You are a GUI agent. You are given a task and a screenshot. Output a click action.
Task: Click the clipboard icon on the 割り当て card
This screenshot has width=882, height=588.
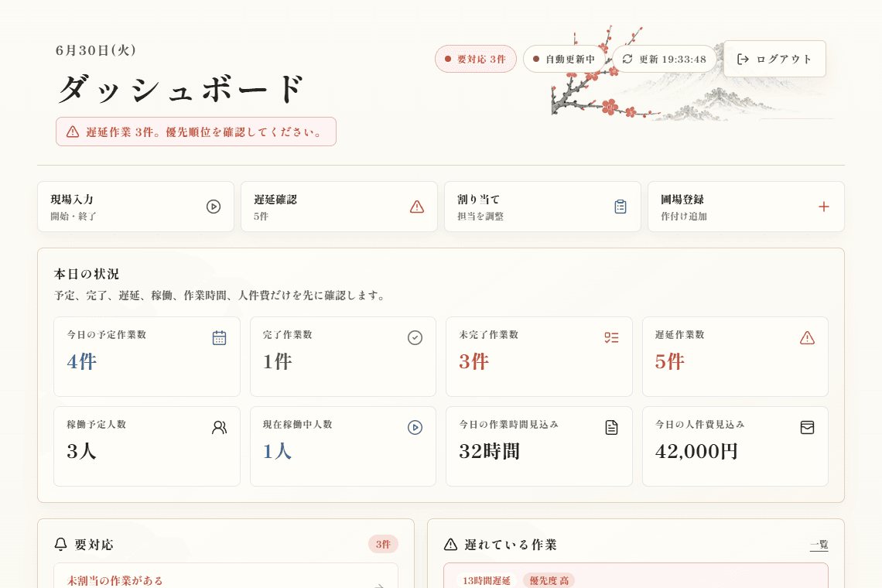tap(620, 207)
